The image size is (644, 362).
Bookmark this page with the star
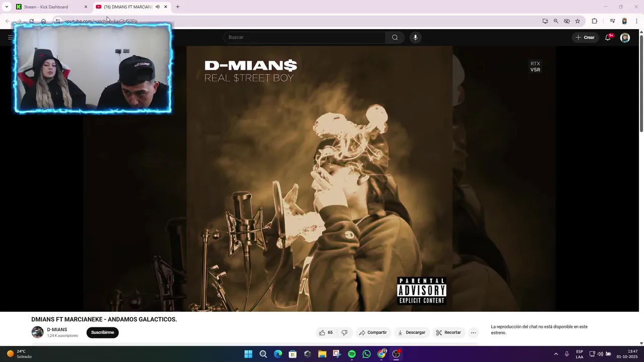pyautogui.click(x=578, y=21)
